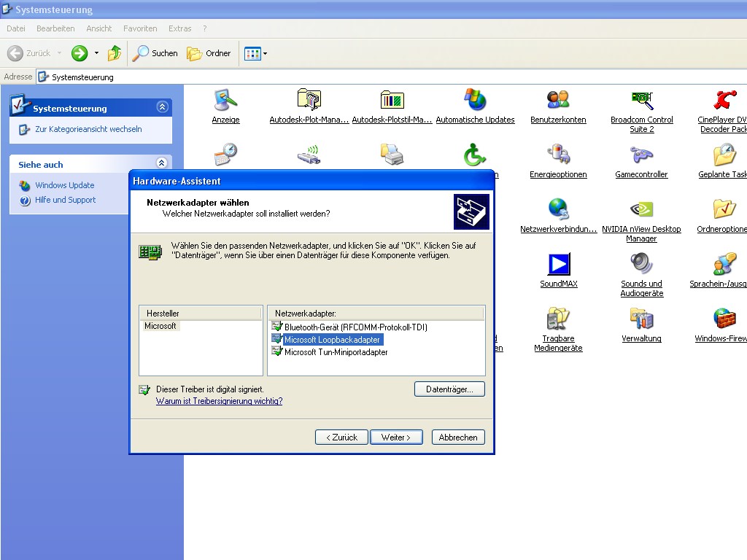
Task: Click the Suchen toolbar button
Action: 155,52
